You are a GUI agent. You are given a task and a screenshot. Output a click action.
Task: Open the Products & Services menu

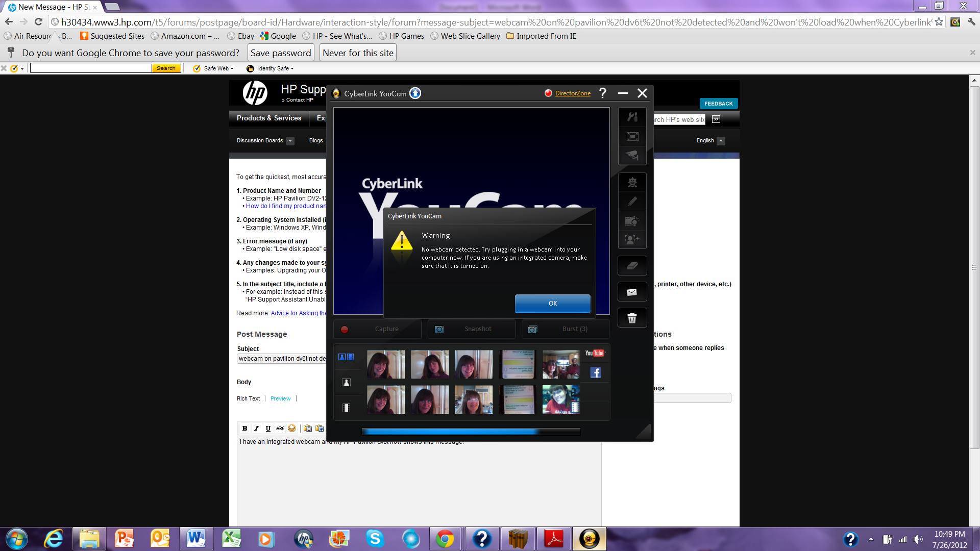pos(268,118)
